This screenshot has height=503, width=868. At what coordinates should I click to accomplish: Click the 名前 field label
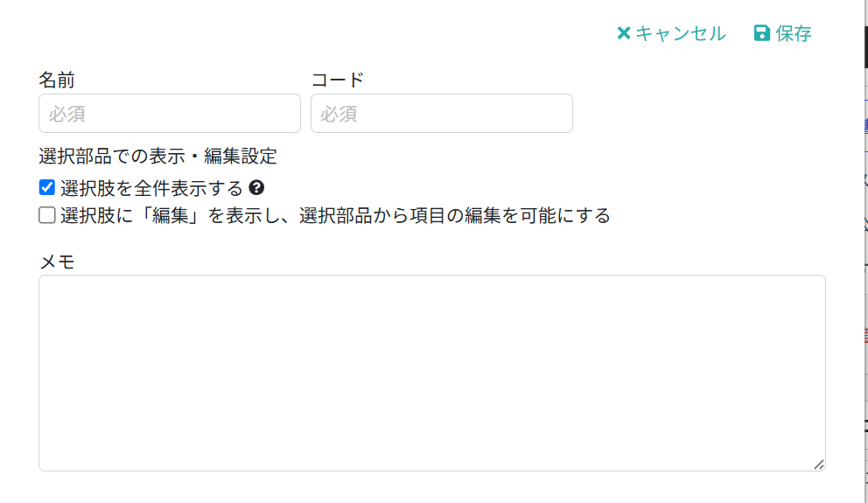pos(57,80)
